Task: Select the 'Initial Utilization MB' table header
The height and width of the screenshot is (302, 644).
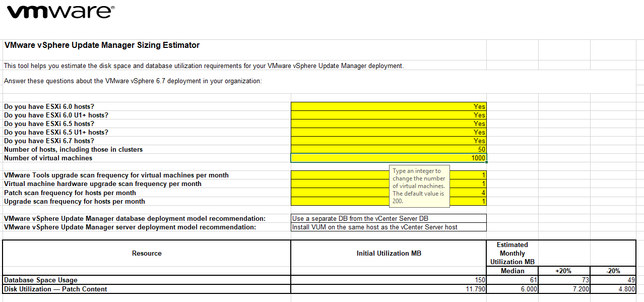Action: pos(389,253)
